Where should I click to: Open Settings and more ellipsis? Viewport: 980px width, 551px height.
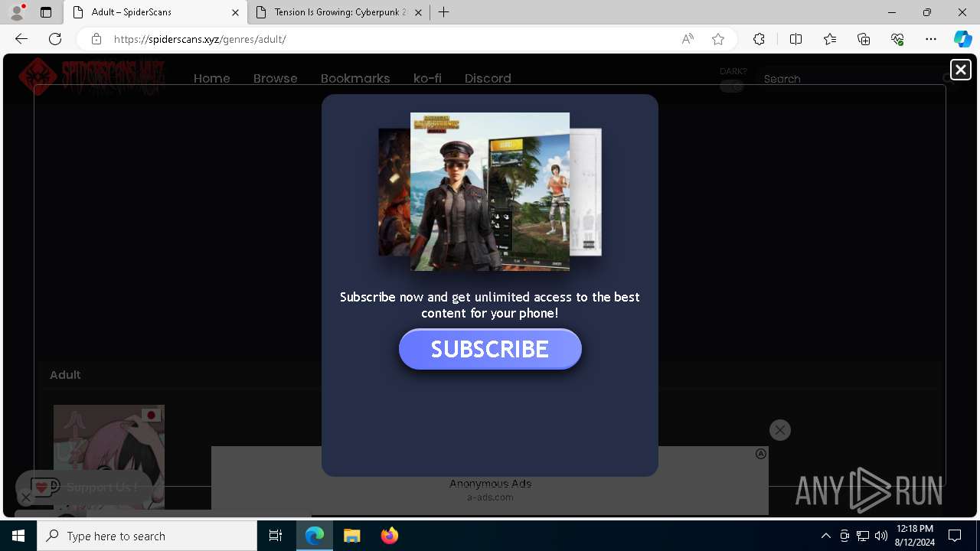pos(931,39)
